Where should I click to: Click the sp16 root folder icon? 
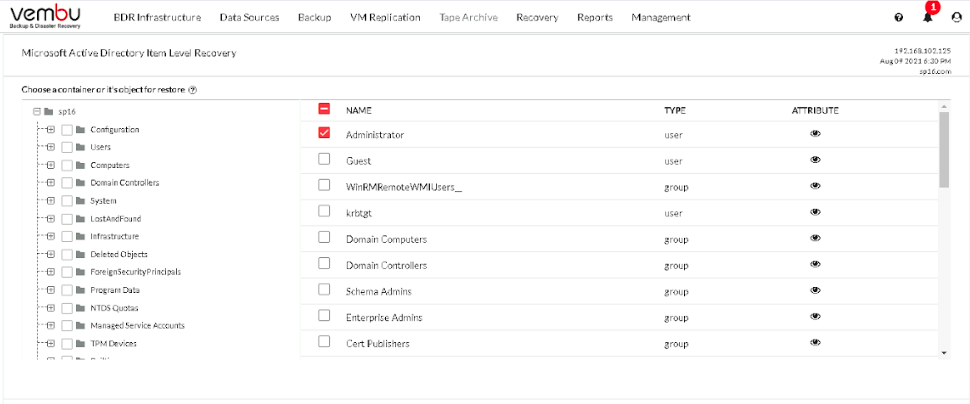pos(48,112)
